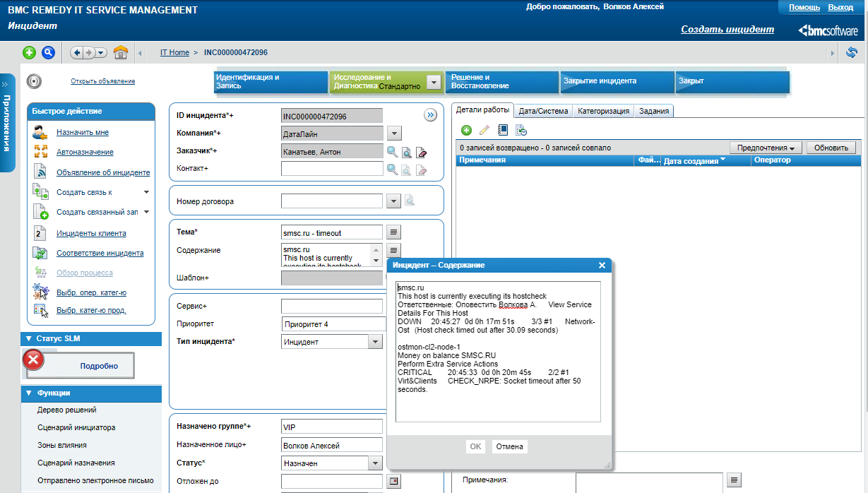Select the Закрытие инцидента stage
868x493 pixels.
tap(617, 81)
